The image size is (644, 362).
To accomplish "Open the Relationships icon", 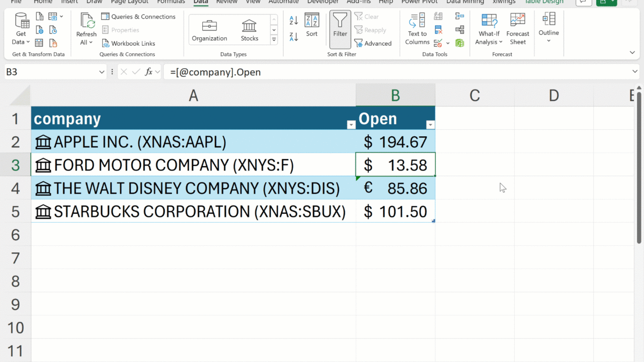I will click(x=459, y=30).
